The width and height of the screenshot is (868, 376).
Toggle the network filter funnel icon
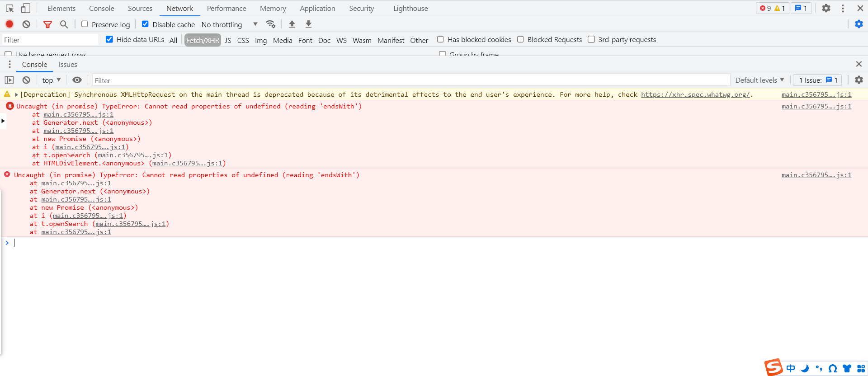(x=47, y=24)
